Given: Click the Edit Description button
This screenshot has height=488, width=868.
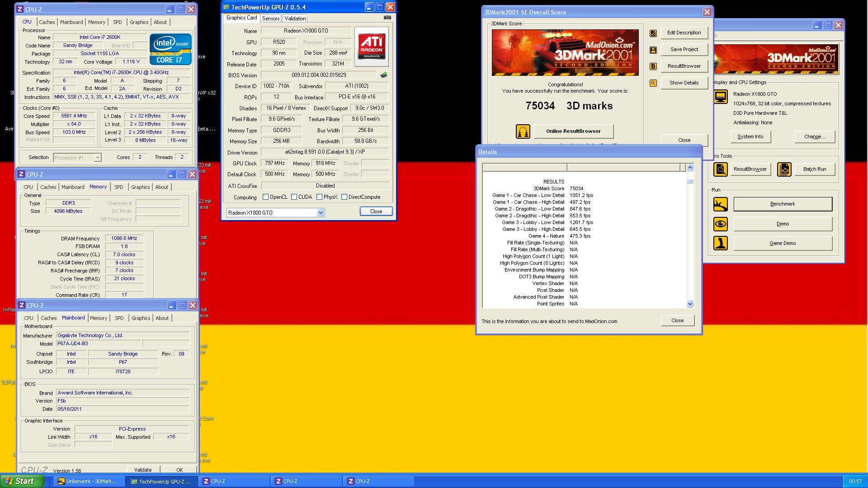Looking at the screenshot, I should click(684, 33).
